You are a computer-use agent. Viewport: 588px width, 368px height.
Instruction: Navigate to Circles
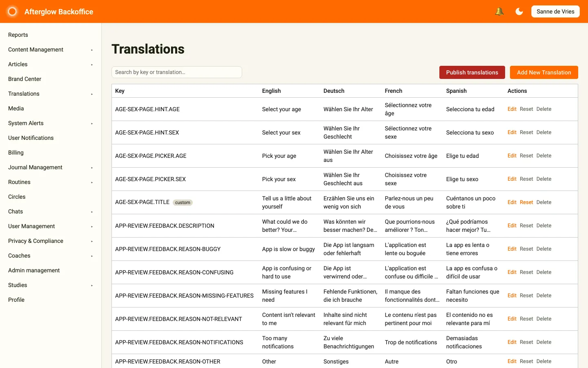click(17, 197)
